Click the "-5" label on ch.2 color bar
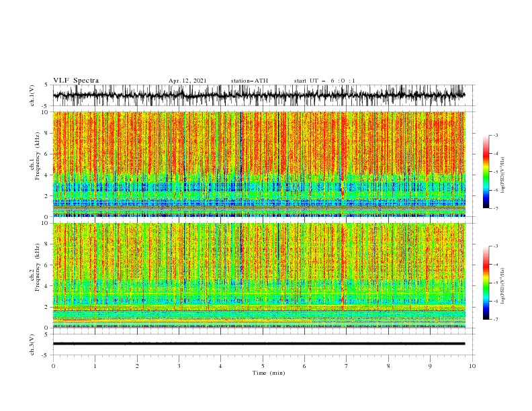This screenshot has height=411, width=532. point(496,283)
